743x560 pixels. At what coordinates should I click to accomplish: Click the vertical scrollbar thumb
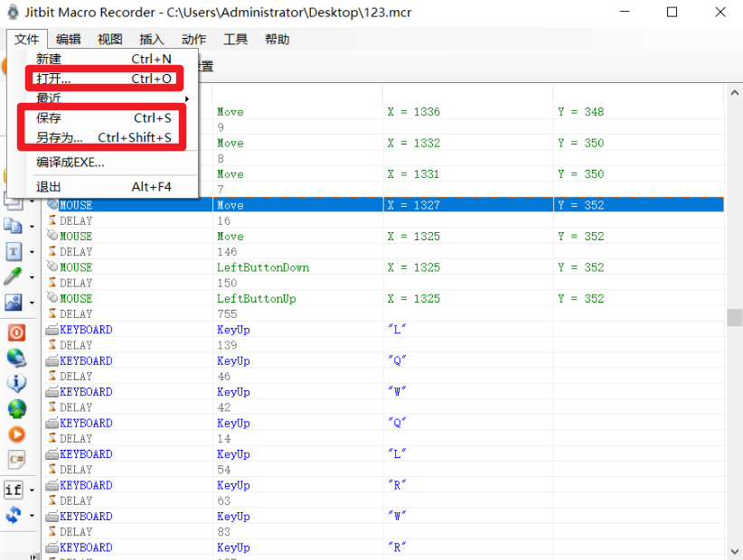(735, 317)
